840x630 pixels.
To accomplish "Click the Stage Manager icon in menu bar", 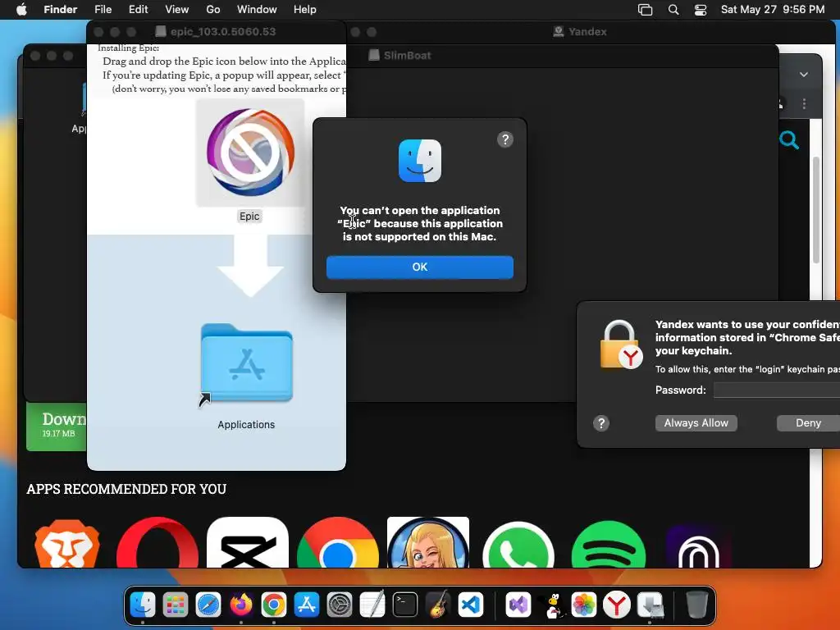I will pos(645,10).
